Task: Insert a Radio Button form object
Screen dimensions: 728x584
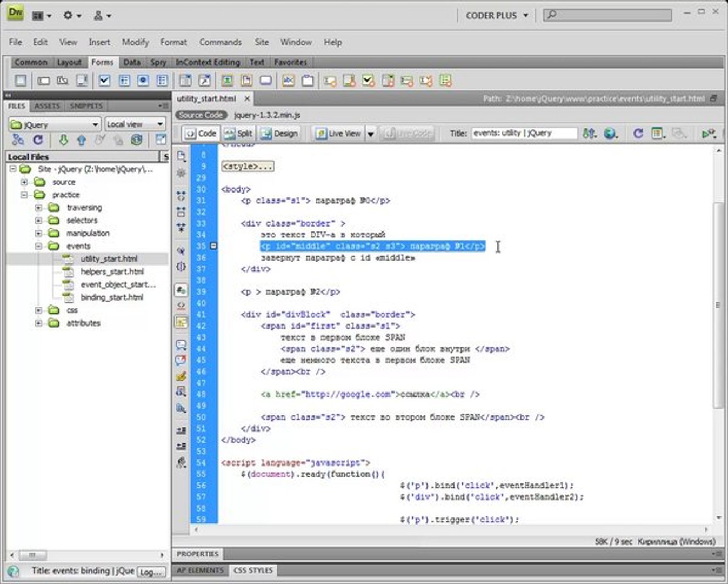Action: 143,81
